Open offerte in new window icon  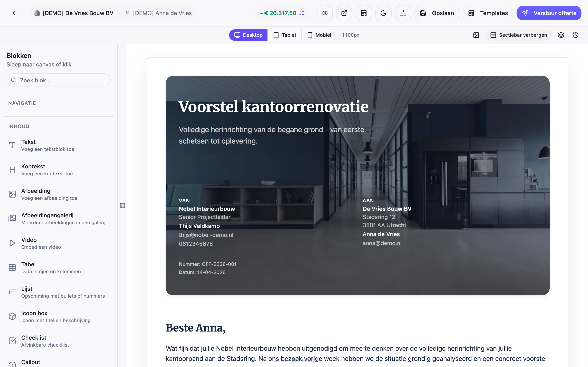[x=344, y=13]
